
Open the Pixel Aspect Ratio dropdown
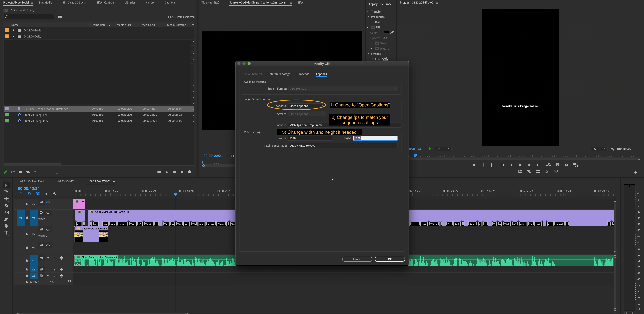point(343,145)
